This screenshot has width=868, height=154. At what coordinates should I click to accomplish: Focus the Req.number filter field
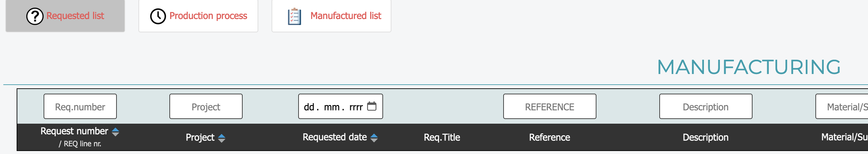tap(80, 107)
